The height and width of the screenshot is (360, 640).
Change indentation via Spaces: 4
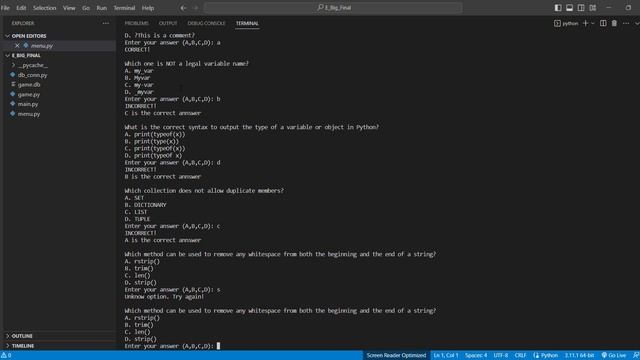point(476,356)
